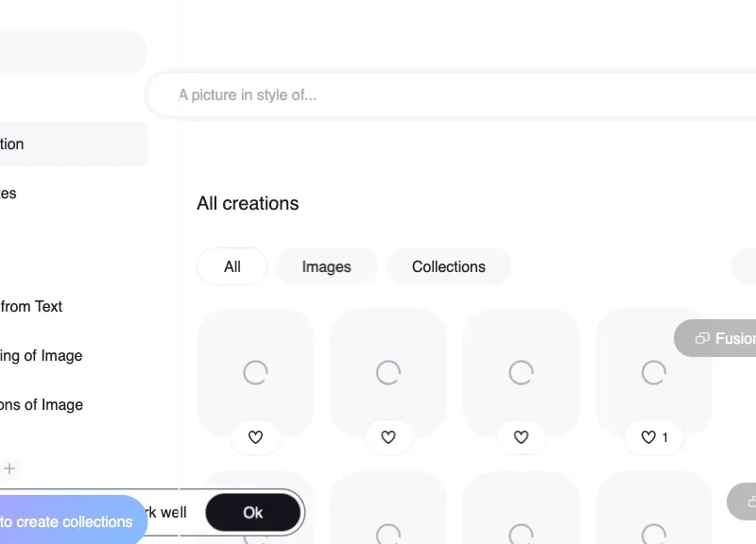Switch to the Images tab
The height and width of the screenshot is (544, 756).
coord(326,266)
